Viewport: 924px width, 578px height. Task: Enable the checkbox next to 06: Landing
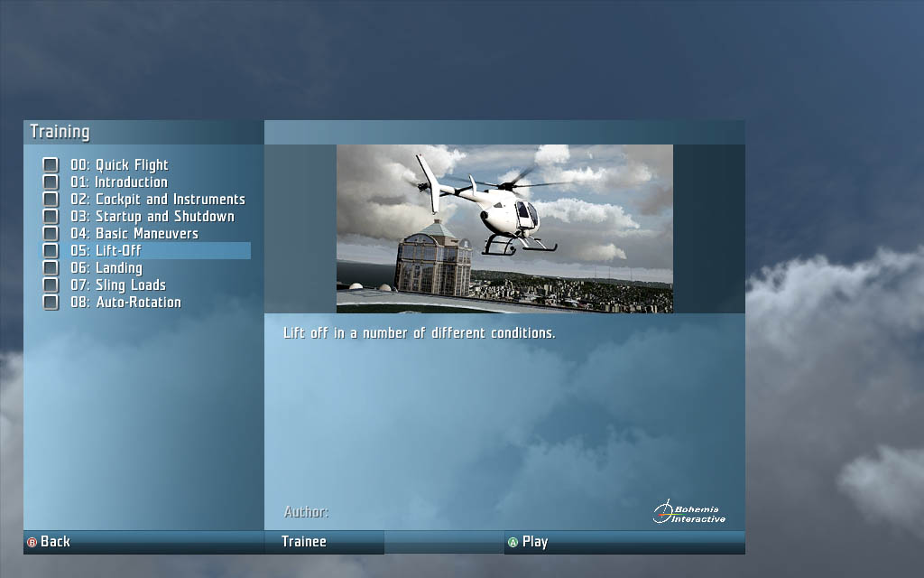pyautogui.click(x=51, y=268)
